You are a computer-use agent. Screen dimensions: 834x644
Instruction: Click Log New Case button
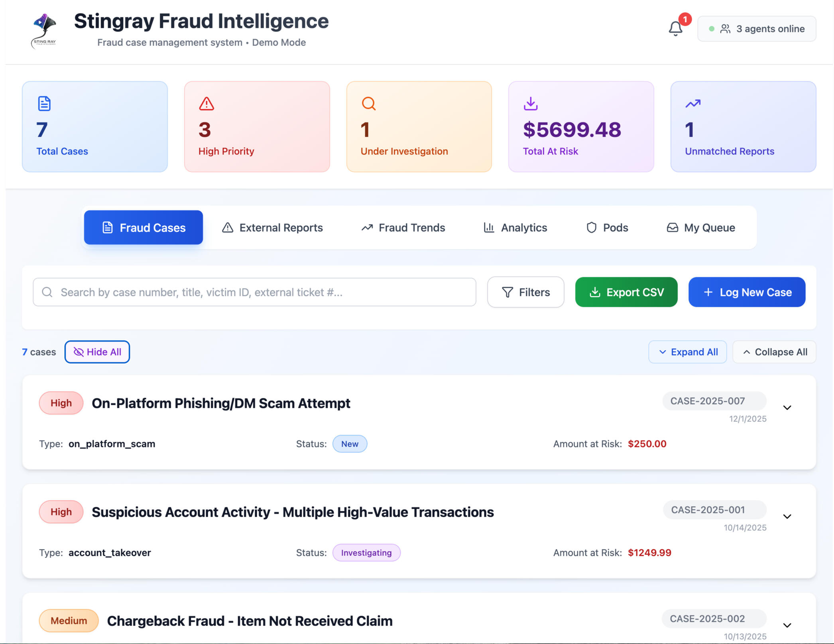click(x=747, y=292)
